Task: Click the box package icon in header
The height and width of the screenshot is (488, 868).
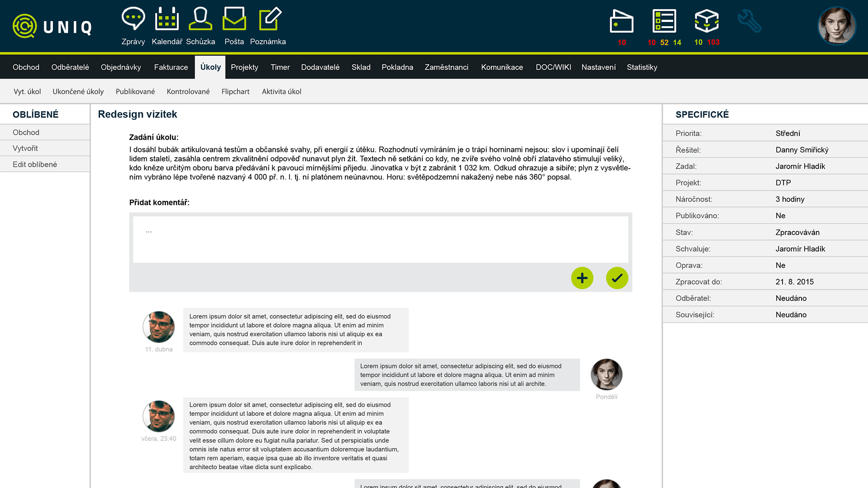Action: (x=707, y=21)
